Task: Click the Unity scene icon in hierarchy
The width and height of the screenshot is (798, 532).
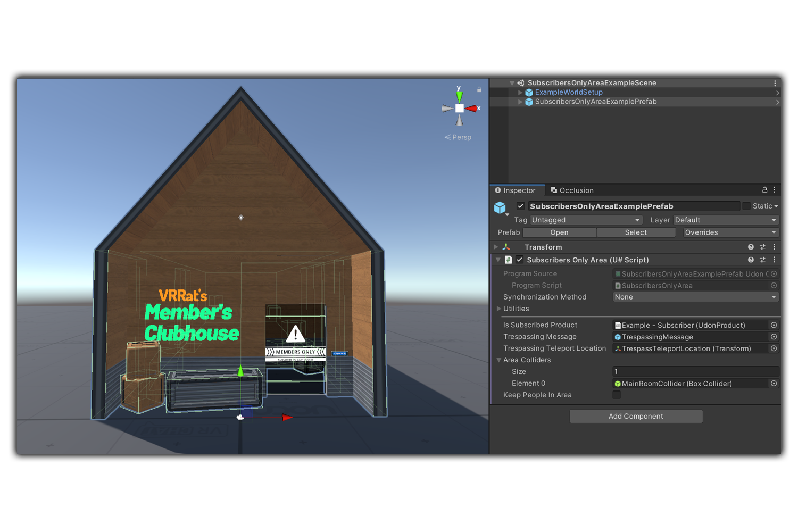Action: 521,83
